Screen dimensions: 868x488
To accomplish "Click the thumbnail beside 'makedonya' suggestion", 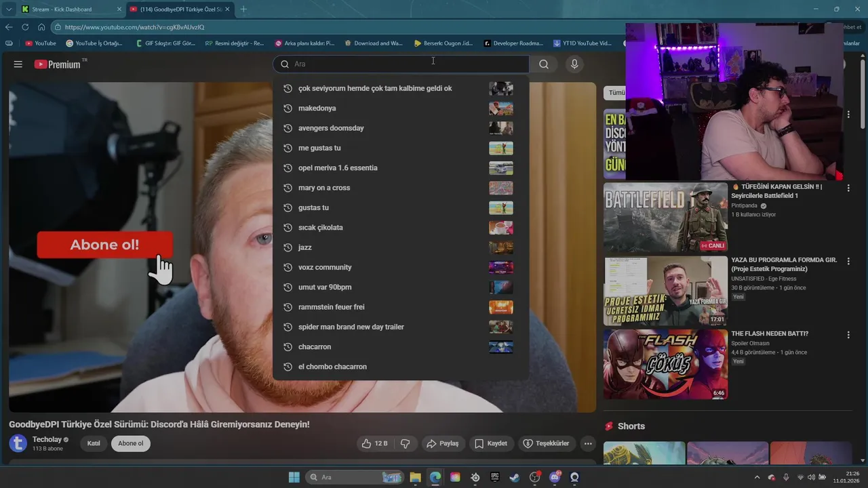I will coord(501,108).
